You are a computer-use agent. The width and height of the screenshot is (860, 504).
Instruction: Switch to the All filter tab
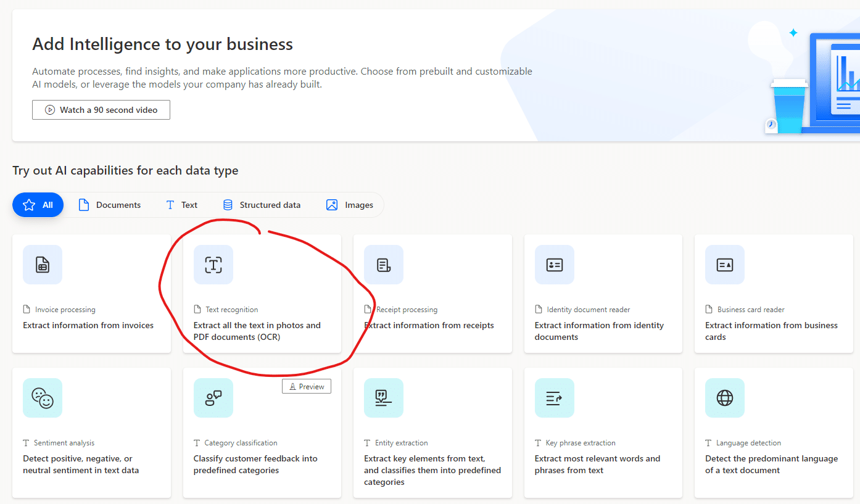click(x=38, y=205)
